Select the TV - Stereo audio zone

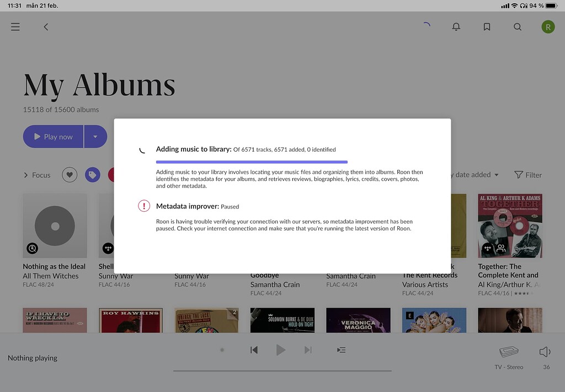pyautogui.click(x=509, y=356)
